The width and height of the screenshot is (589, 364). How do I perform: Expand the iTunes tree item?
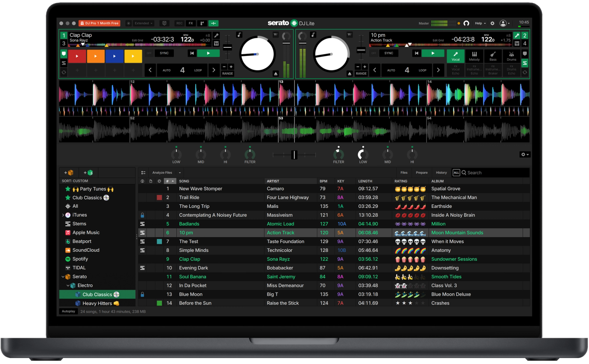click(63, 215)
